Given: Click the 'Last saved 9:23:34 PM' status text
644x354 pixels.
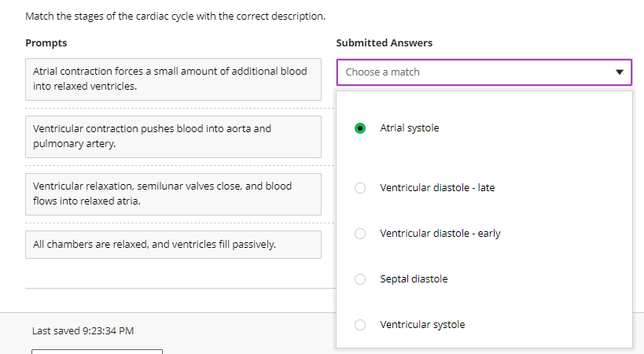Looking at the screenshot, I should 83,331.
